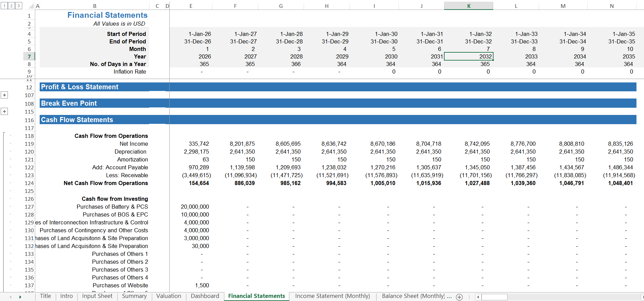Select outline level 1 button

pos(4,6)
